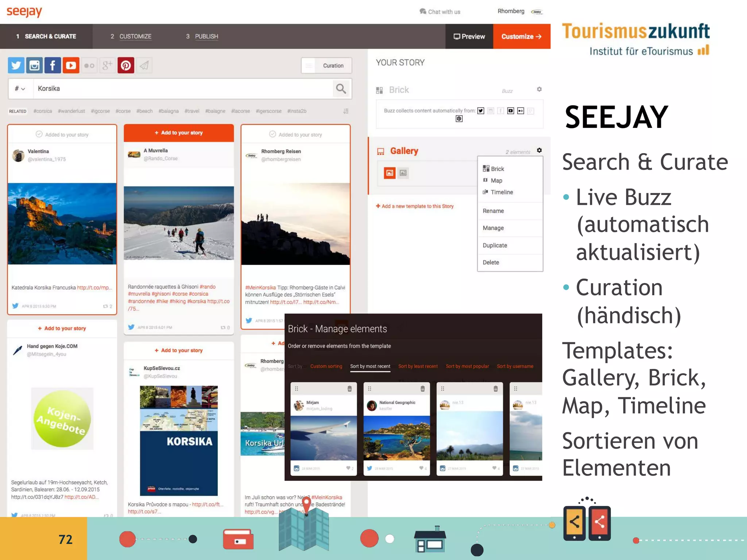Open the Brick template gear settings

click(x=539, y=89)
